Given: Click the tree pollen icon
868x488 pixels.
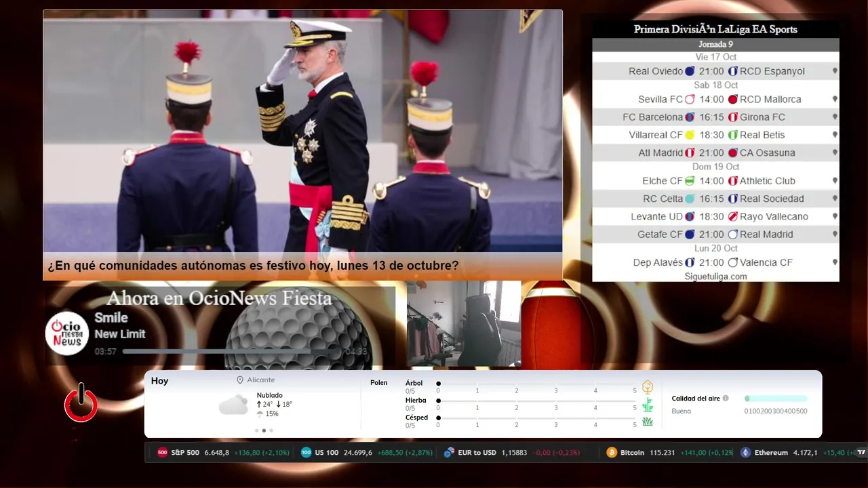Looking at the screenshot, I should pos(648,387).
